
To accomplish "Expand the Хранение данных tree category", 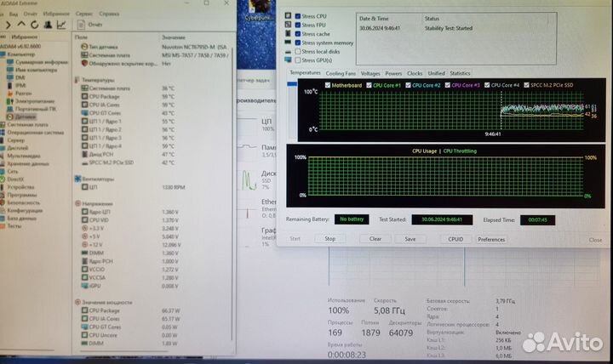I will (28, 163).
